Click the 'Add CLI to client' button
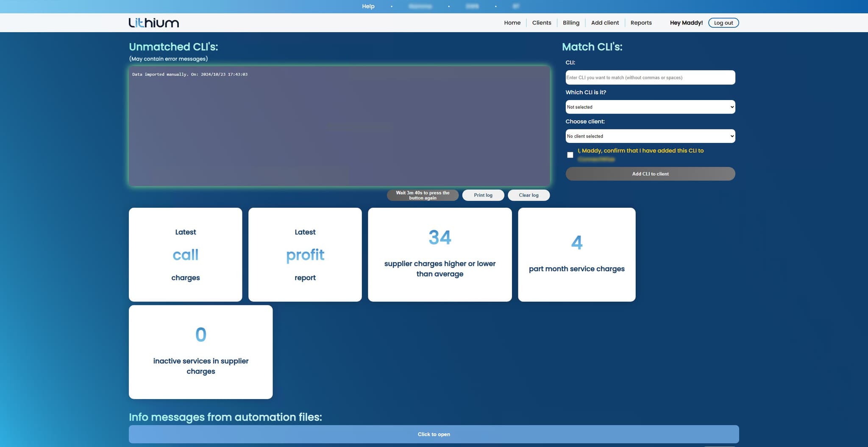868x447 pixels. coord(650,174)
